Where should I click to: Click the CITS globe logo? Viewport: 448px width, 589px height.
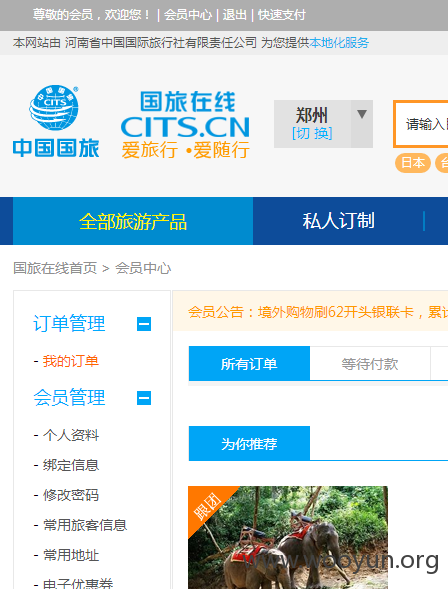[56, 121]
